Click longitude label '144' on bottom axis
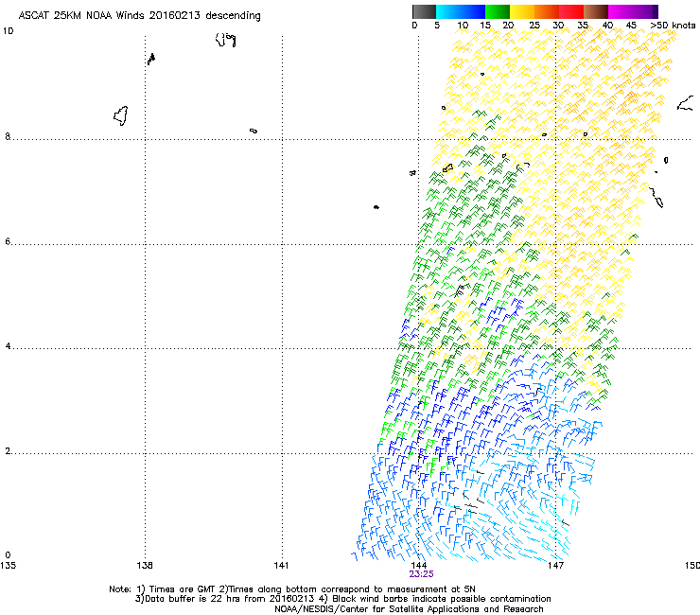The image size is (700, 615). (x=418, y=566)
